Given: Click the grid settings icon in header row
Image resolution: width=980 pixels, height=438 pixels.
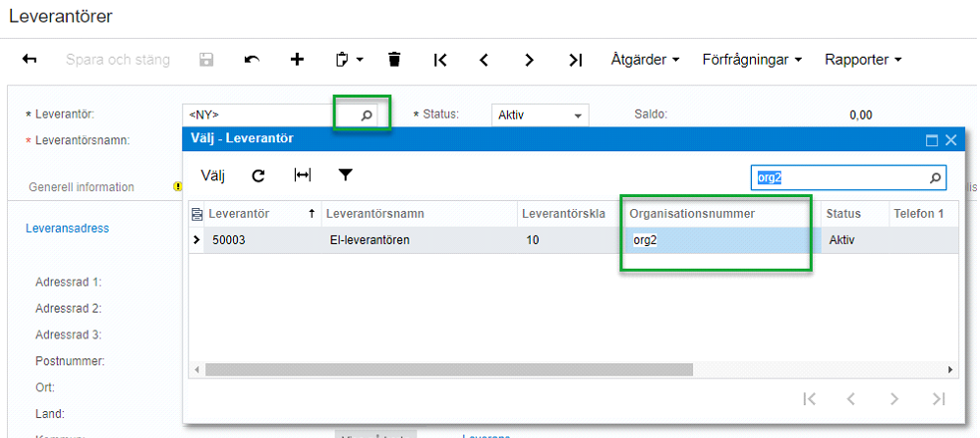Looking at the screenshot, I should (197, 214).
